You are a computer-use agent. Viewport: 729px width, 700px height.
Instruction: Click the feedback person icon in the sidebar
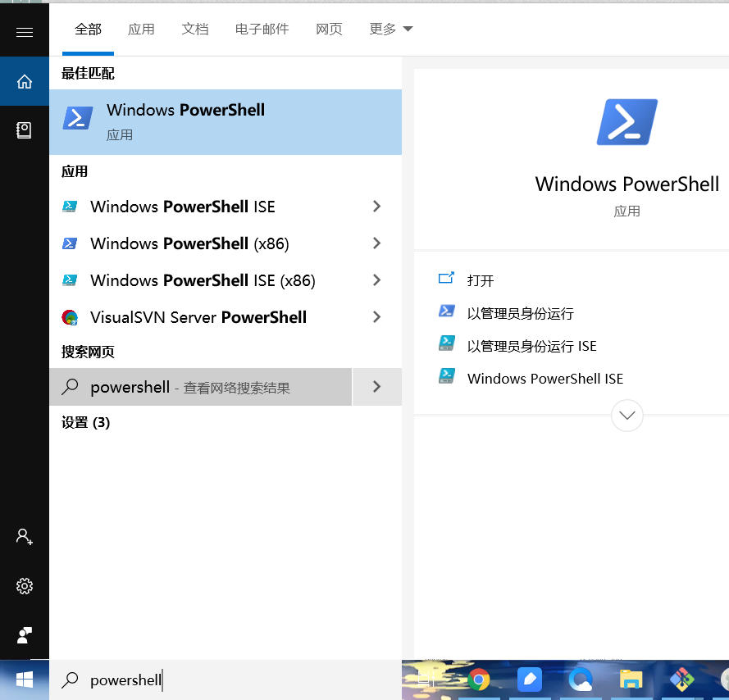coord(24,635)
